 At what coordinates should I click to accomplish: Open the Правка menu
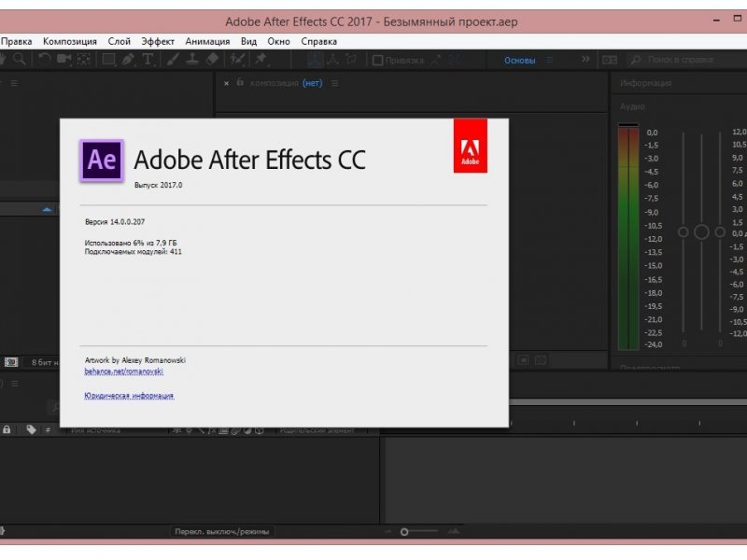(x=16, y=41)
